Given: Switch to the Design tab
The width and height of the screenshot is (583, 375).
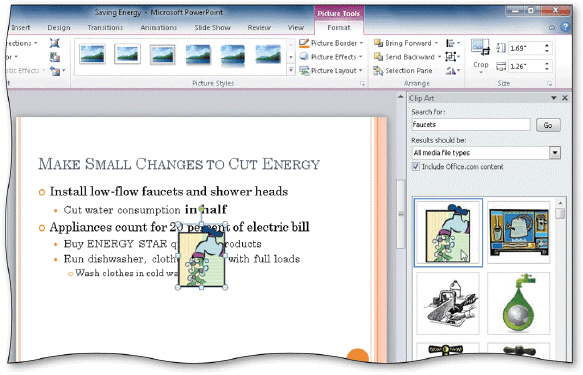Looking at the screenshot, I should click(x=59, y=28).
